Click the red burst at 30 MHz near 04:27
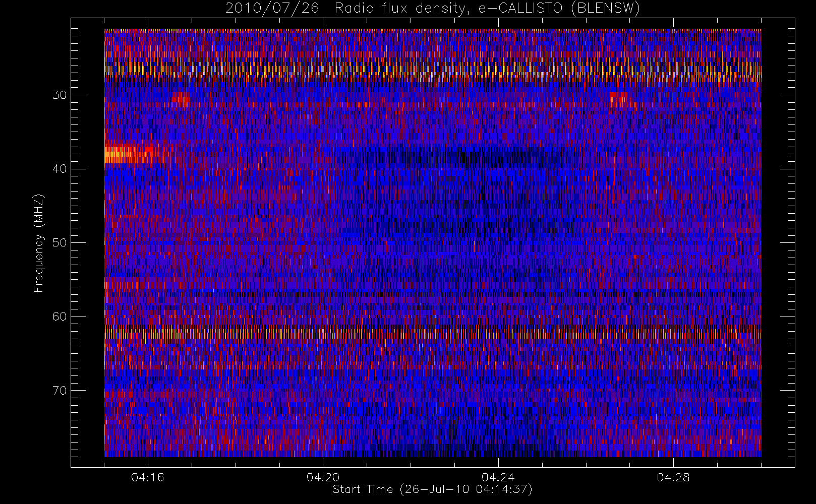The height and width of the screenshot is (504, 816). pos(619,99)
